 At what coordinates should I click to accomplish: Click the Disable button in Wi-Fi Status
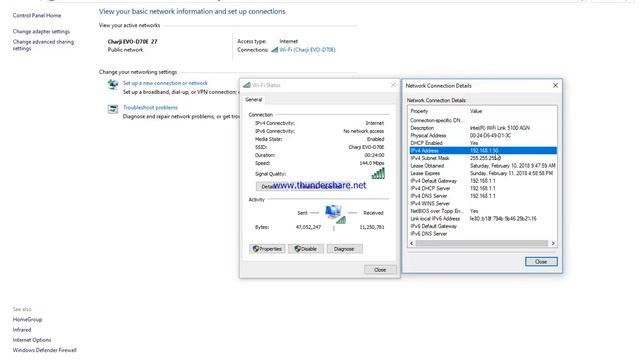tap(306, 249)
